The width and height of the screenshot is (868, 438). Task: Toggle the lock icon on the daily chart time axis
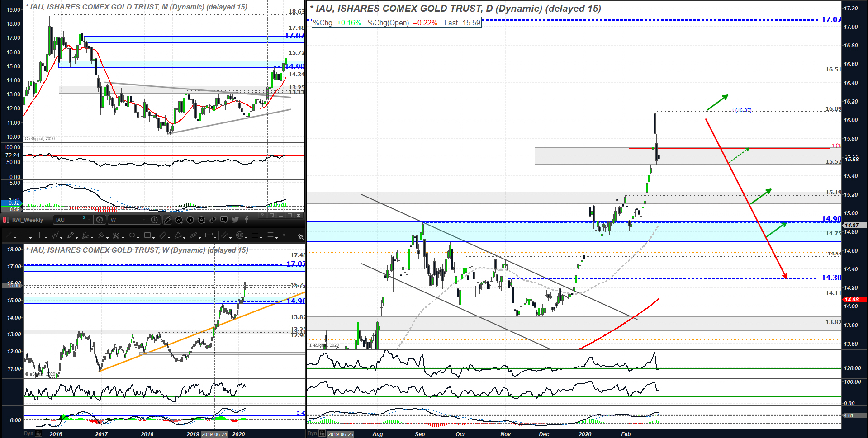pos(322,434)
